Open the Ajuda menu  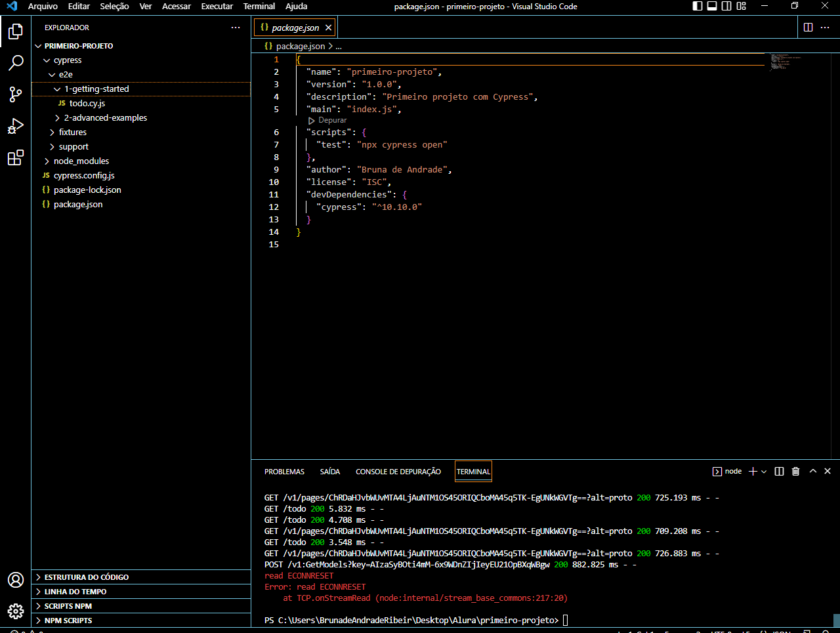click(297, 6)
